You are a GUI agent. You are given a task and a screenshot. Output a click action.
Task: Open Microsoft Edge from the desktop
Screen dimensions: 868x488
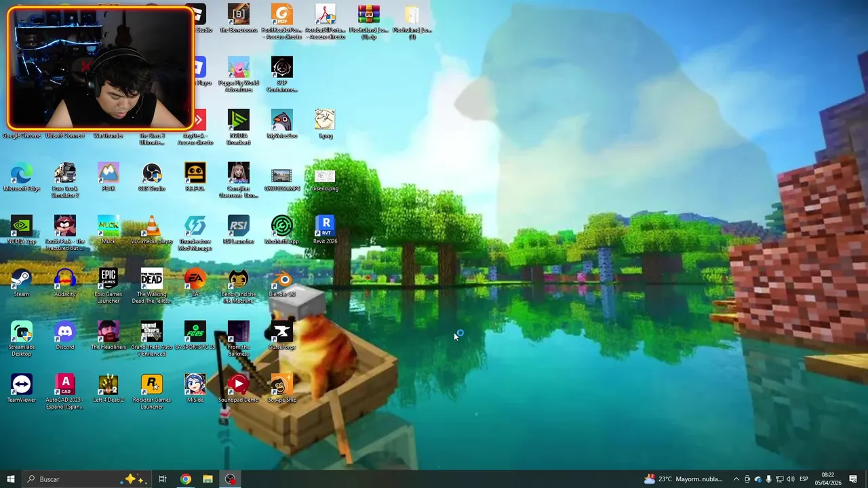click(x=22, y=177)
